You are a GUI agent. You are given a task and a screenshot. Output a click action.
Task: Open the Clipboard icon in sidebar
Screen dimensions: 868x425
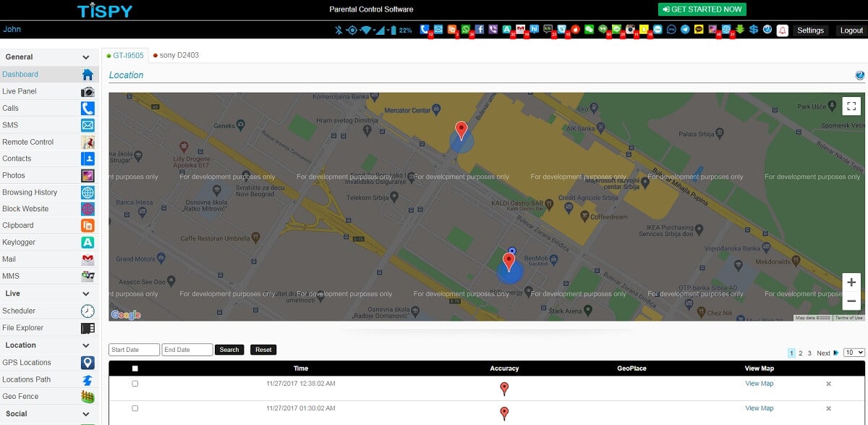coord(88,225)
